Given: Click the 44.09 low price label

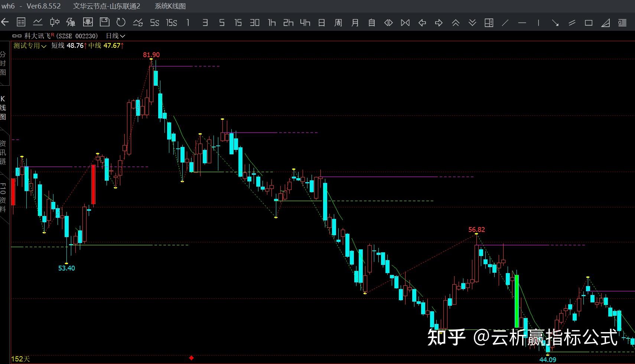Looking at the screenshot, I should [x=548, y=360].
